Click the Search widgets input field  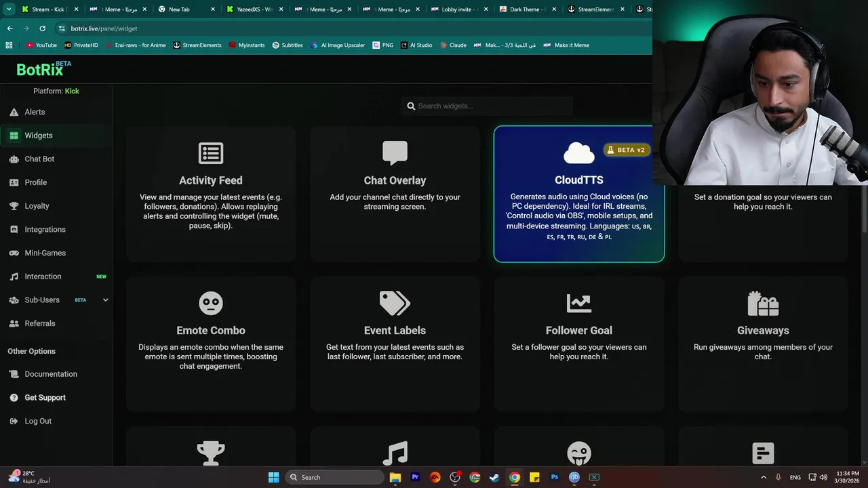(488, 106)
